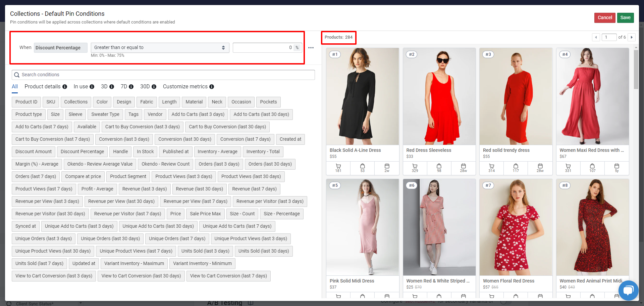Open the info icon next to 7D
This screenshot has height=306, width=644.
click(x=131, y=87)
